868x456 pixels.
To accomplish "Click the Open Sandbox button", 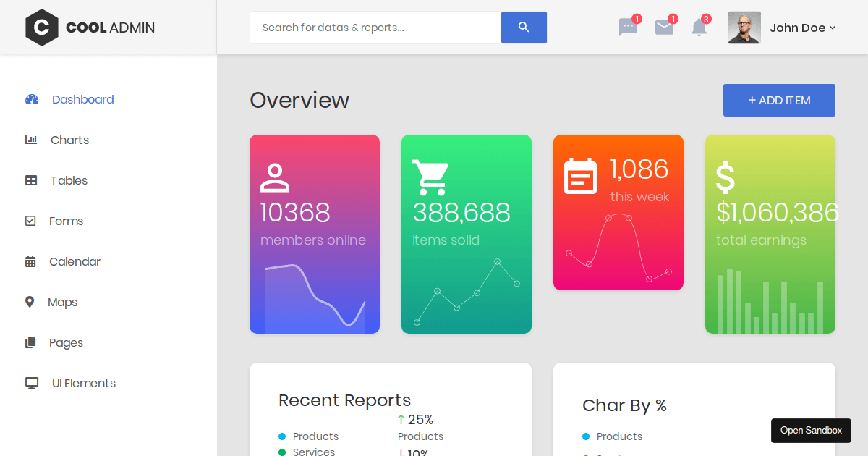I will click(x=811, y=431).
